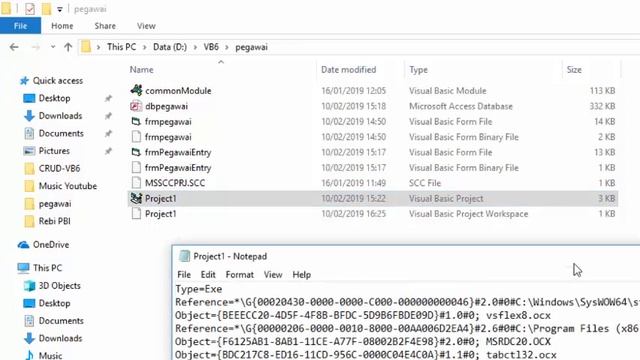Click the Forward navigation arrow
Image resolution: width=640 pixels, height=360 pixels.
coord(36,47)
